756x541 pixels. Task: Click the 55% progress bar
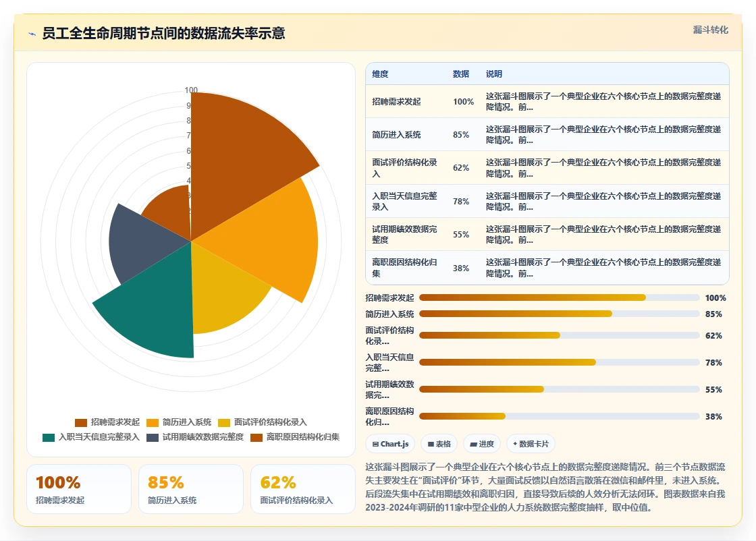coord(560,389)
